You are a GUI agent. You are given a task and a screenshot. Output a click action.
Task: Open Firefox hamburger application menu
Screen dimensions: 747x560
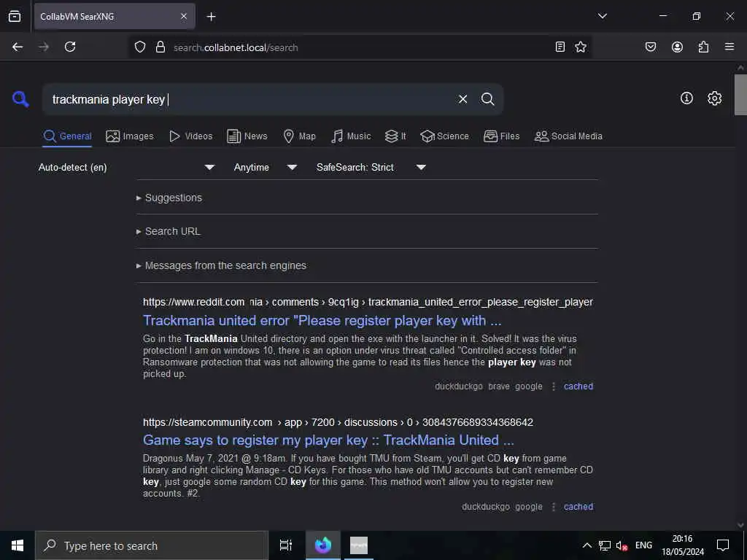[729, 47]
